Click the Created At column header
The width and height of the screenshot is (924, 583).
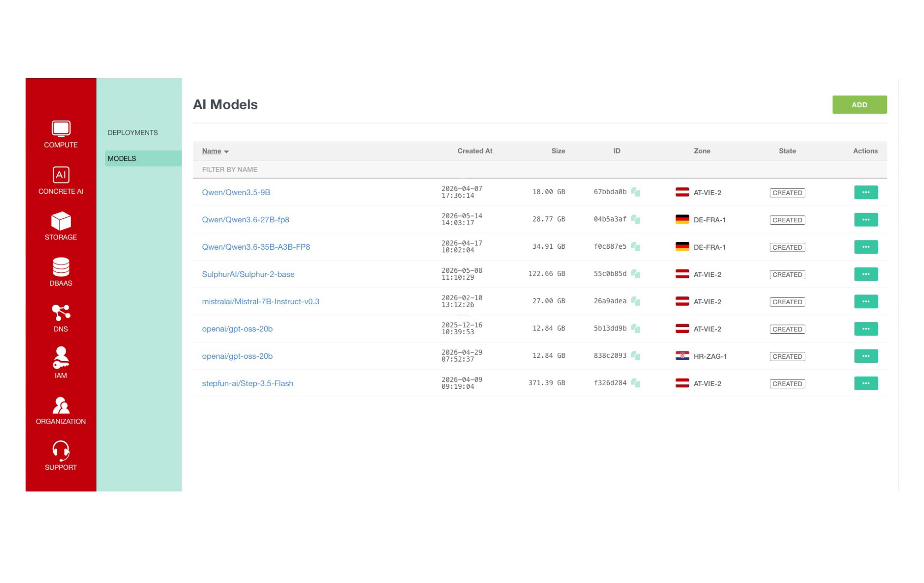click(474, 151)
